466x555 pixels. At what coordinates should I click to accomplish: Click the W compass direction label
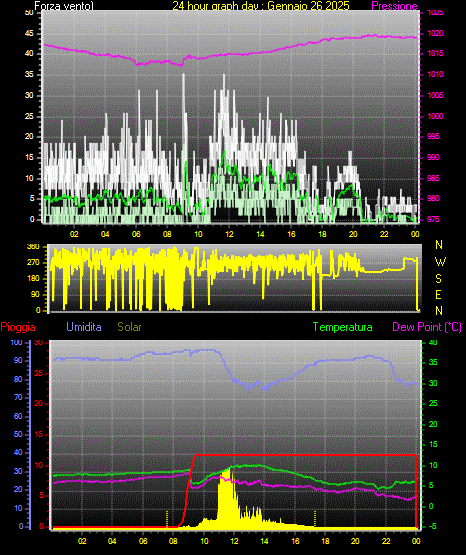440,262
